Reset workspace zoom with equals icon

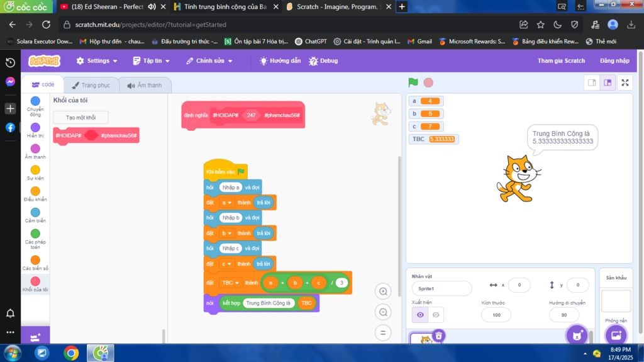coord(383,332)
